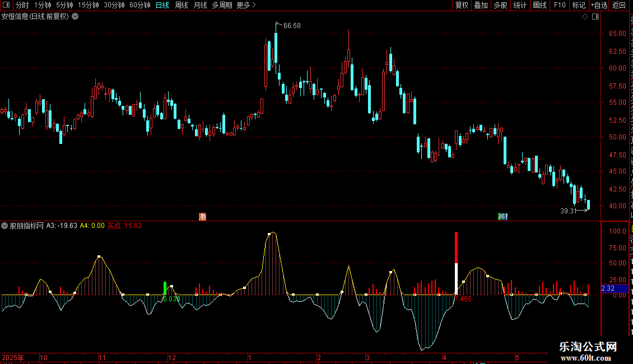Select the 60分钟 period
Image resolution: width=633 pixels, height=364 pixels.
coord(140,5)
